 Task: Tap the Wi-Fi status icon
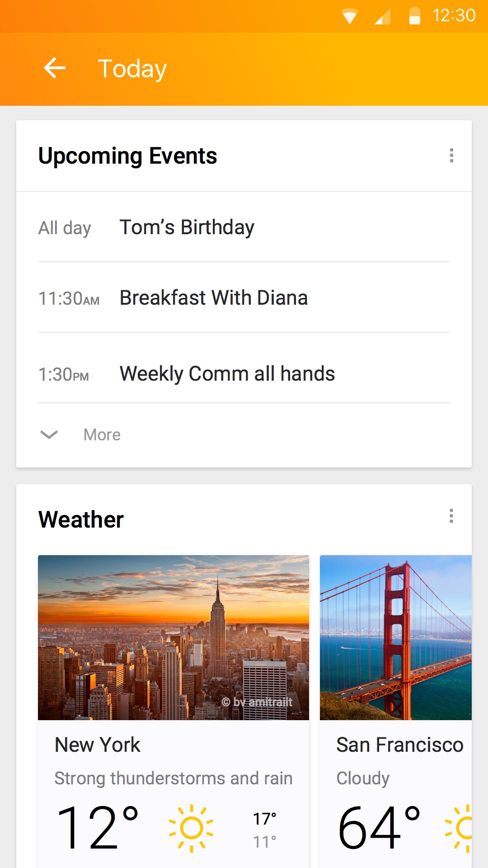350,16
